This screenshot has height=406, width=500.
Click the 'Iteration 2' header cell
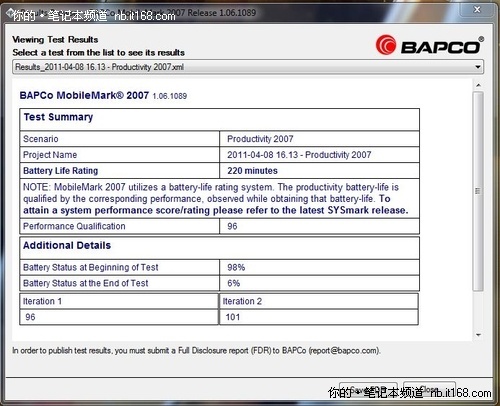tap(319, 301)
